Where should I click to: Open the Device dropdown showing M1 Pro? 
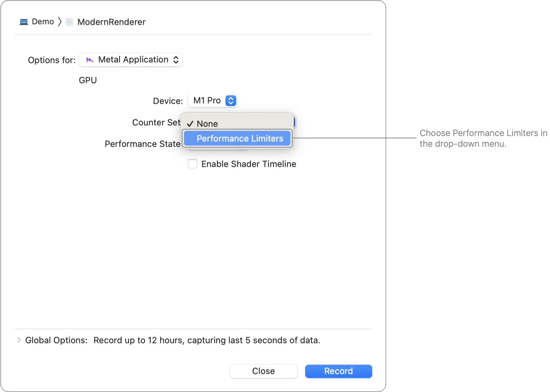click(x=212, y=101)
